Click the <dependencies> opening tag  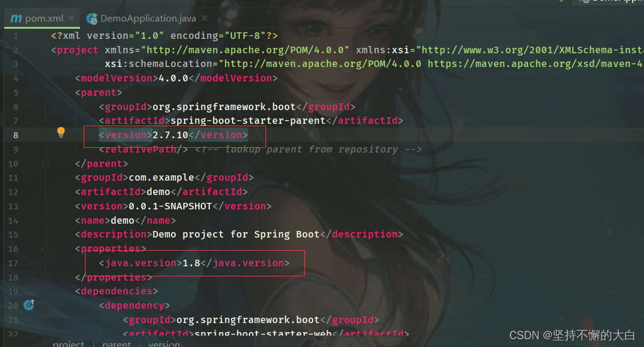(x=116, y=291)
